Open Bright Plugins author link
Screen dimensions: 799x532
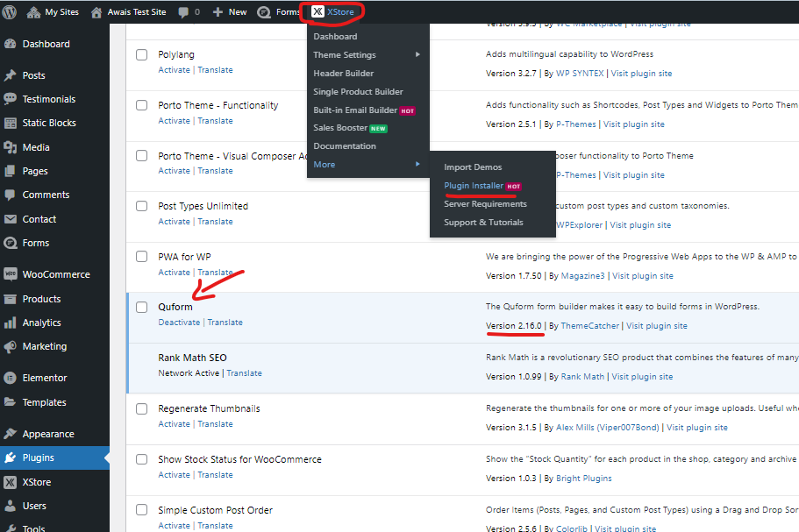tap(583, 479)
